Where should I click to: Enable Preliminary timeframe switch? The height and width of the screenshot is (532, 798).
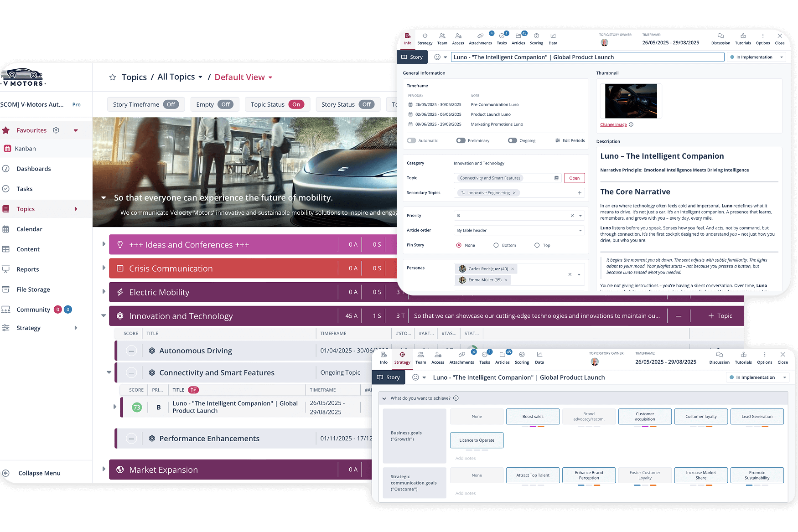[461, 140]
